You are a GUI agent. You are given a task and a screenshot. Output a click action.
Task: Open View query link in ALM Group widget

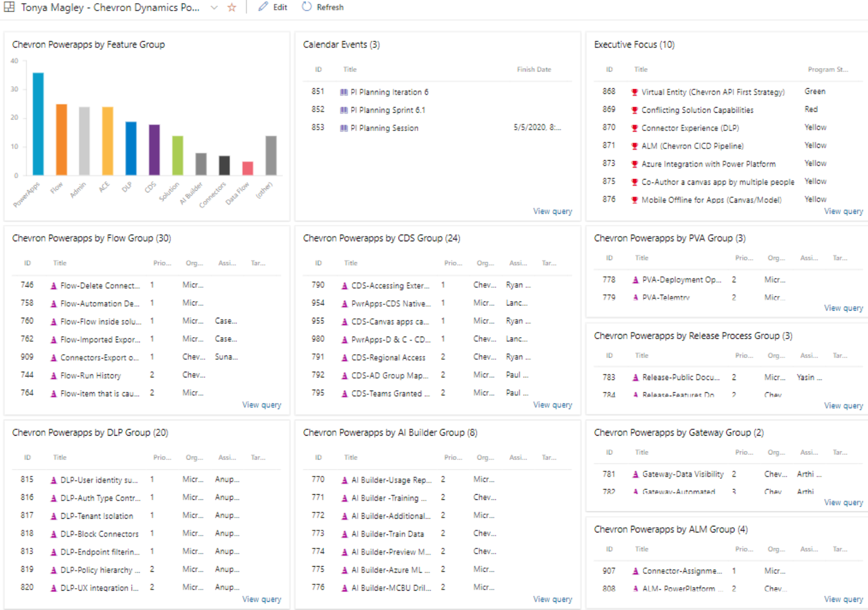click(x=844, y=599)
